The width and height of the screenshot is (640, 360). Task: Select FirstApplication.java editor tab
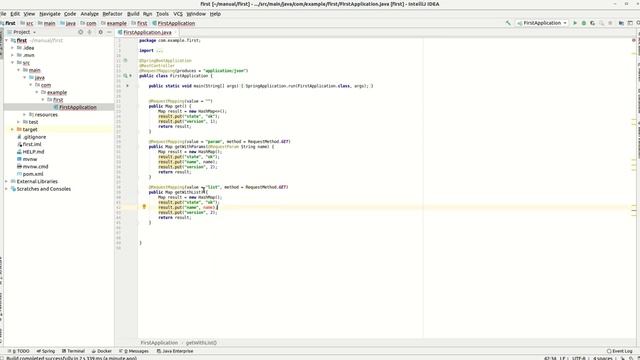click(147, 32)
